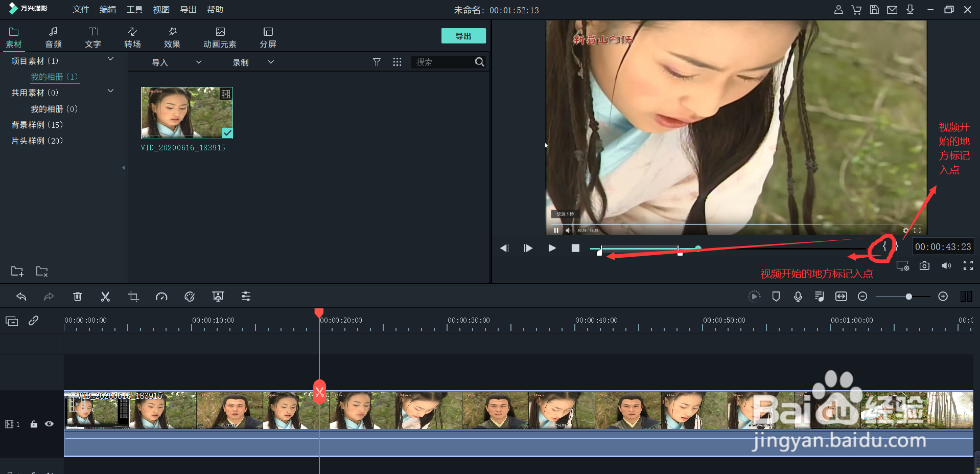The image size is (980, 474).
Task: Zoom timeline to fit icon
Action: 841,297
